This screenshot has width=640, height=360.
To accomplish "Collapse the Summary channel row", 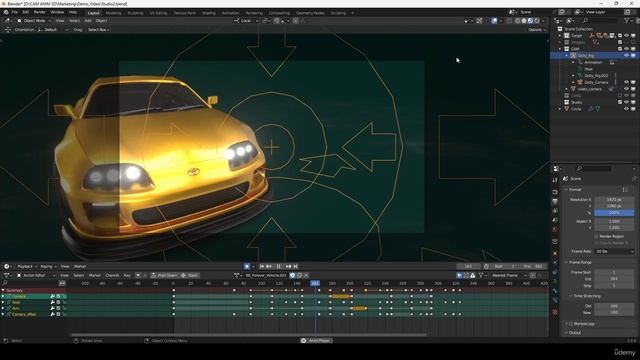I will tap(3, 291).
